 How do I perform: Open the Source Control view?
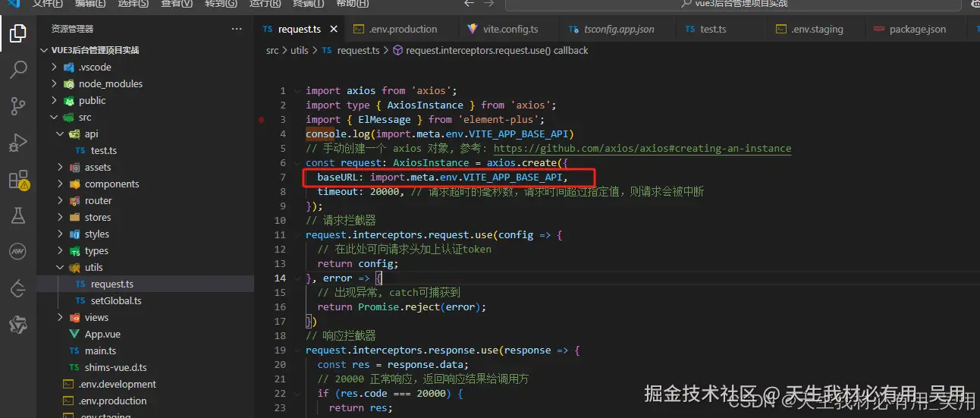[x=17, y=106]
